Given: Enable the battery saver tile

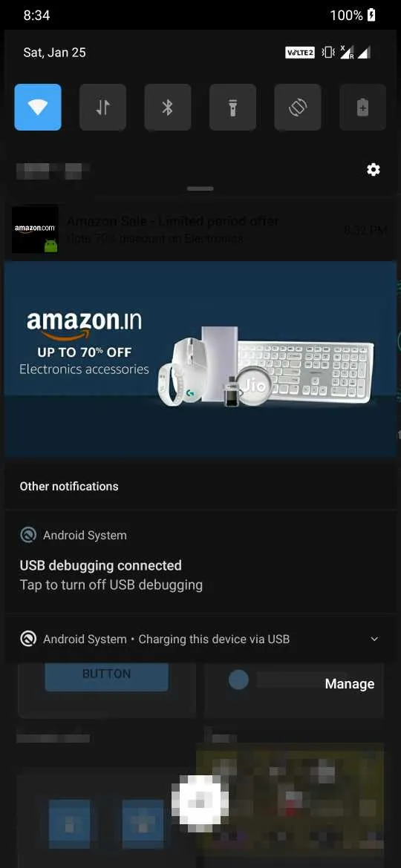Looking at the screenshot, I should (x=363, y=108).
